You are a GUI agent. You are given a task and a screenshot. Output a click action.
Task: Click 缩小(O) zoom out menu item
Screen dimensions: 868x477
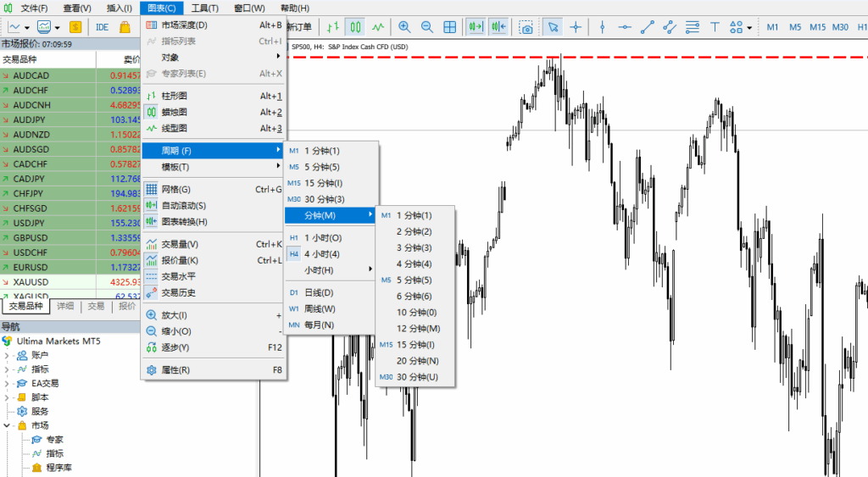click(213, 331)
